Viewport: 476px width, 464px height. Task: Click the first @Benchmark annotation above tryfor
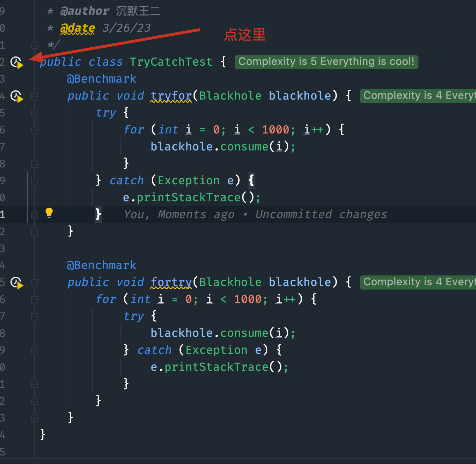(102, 79)
